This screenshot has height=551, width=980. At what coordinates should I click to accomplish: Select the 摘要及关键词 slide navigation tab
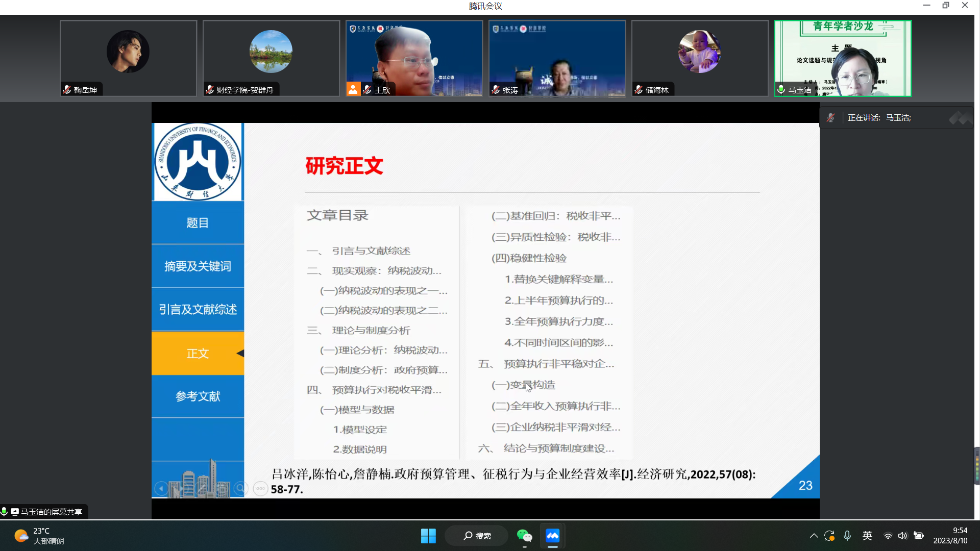[198, 266]
